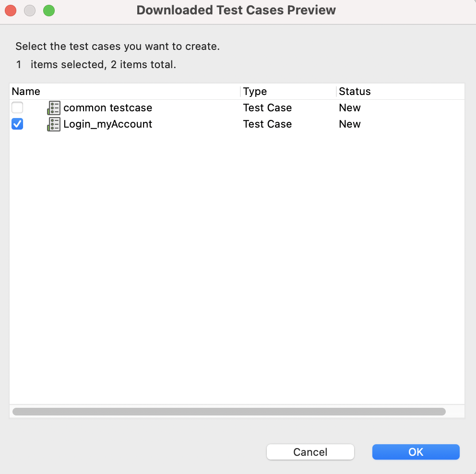Image resolution: width=476 pixels, height=474 pixels.
Task: Click the New status of common testcase
Action: tap(350, 107)
